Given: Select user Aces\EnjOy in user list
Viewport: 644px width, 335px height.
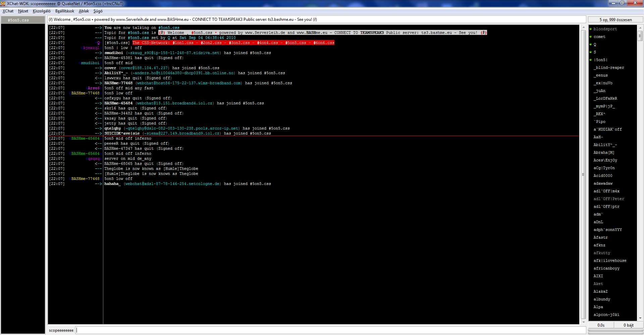Looking at the screenshot, I should (x=605, y=160).
